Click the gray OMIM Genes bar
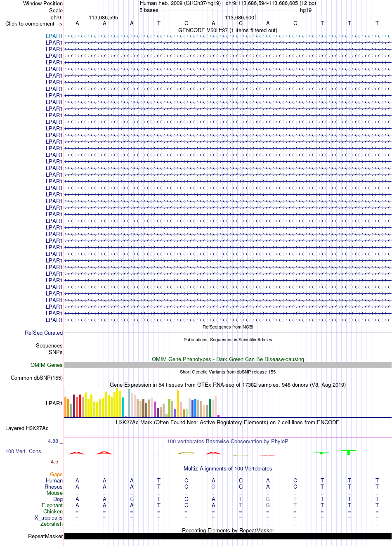Viewport: 392px width, 546px height. click(x=228, y=365)
